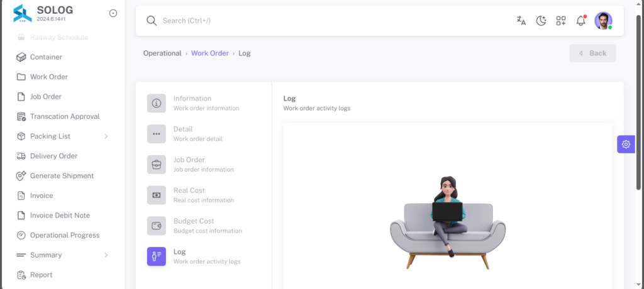Click the page vertical scrollbar
The image size is (644, 289).
(640, 102)
